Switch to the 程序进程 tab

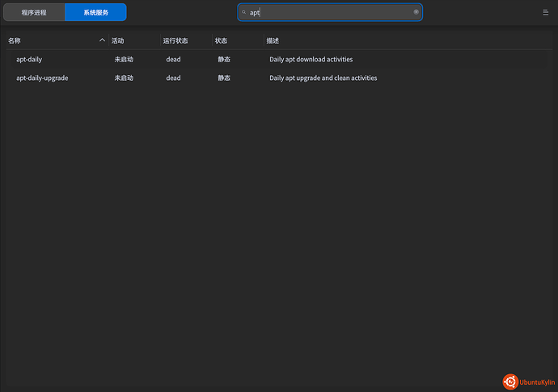click(34, 13)
